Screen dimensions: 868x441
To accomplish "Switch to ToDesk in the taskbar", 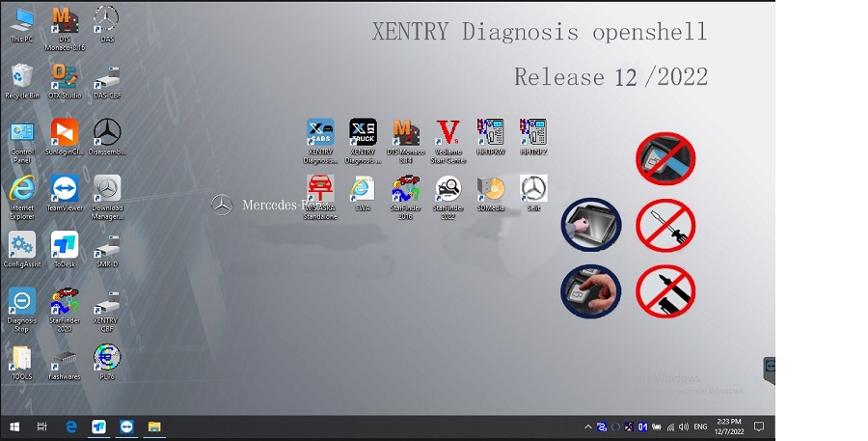I will coord(99,427).
